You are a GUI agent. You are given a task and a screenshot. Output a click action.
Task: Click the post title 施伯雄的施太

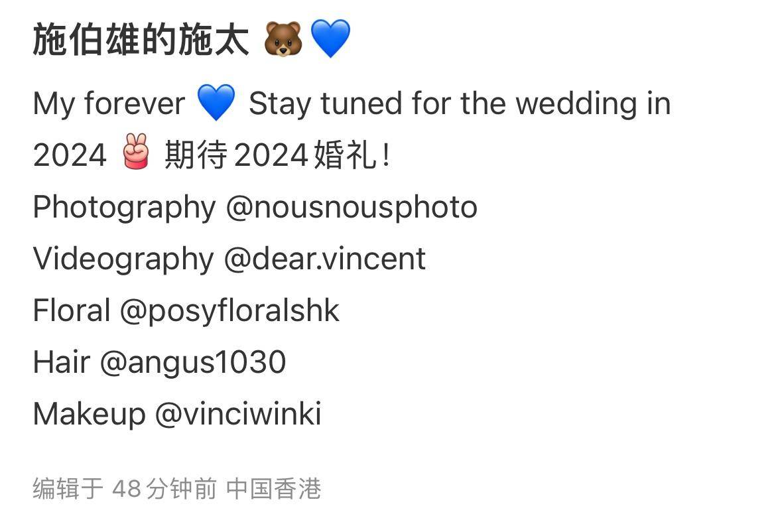(141, 39)
